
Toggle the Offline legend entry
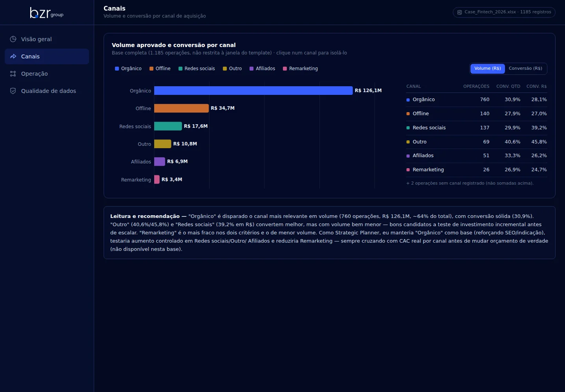(x=160, y=69)
